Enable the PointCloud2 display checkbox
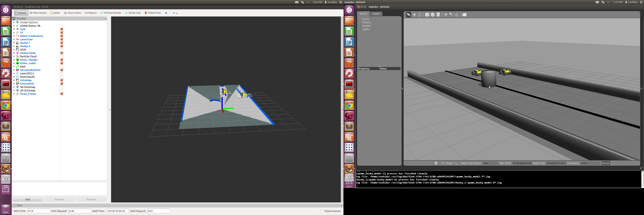The image size is (644, 215). [62, 77]
